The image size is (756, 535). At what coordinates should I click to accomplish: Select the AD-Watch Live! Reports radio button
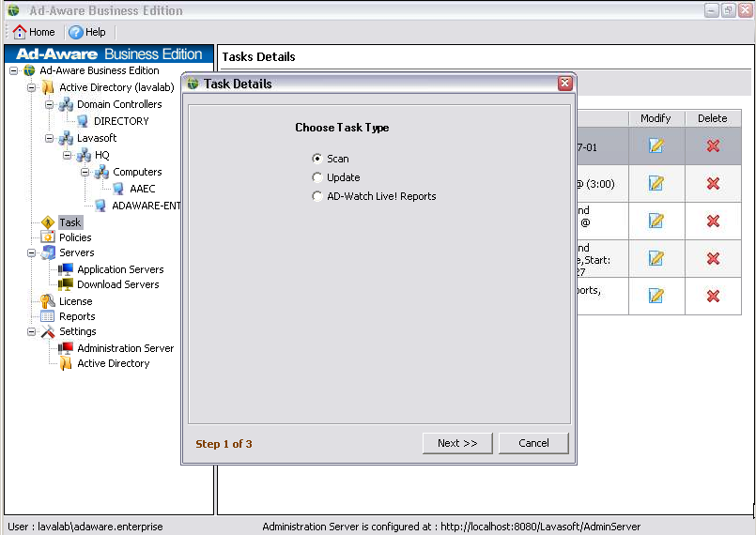[316, 196]
